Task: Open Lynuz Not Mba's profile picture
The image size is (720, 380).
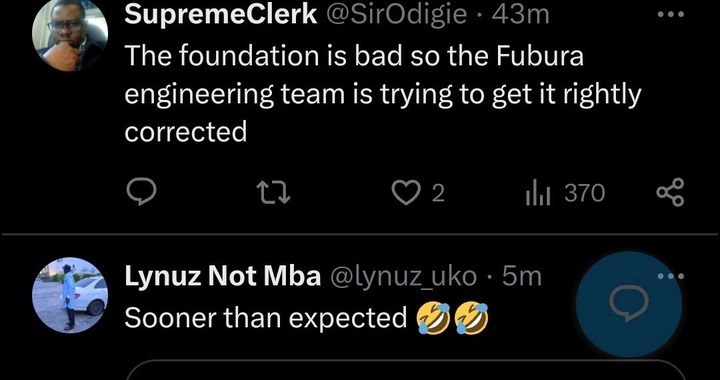Action: [x=70, y=295]
